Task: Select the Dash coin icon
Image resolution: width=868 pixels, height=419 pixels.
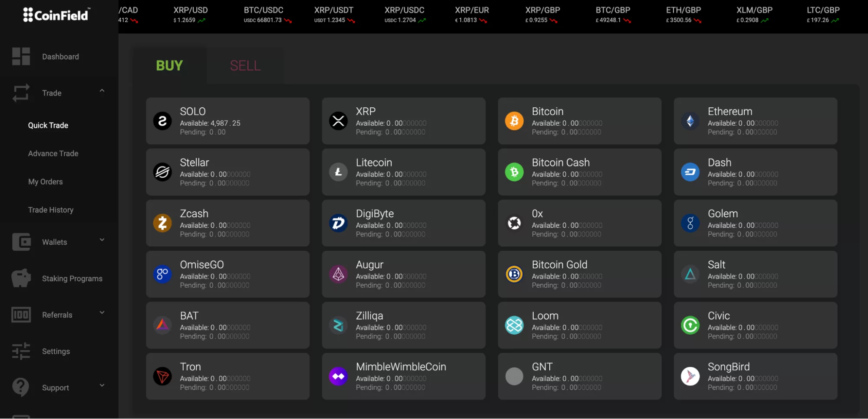Action: tap(690, 172)
